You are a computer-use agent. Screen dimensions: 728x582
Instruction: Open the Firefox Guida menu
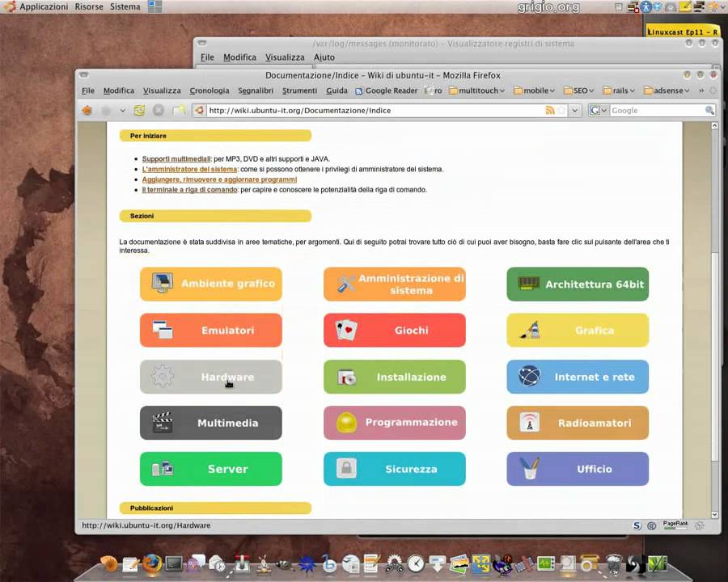336,91
